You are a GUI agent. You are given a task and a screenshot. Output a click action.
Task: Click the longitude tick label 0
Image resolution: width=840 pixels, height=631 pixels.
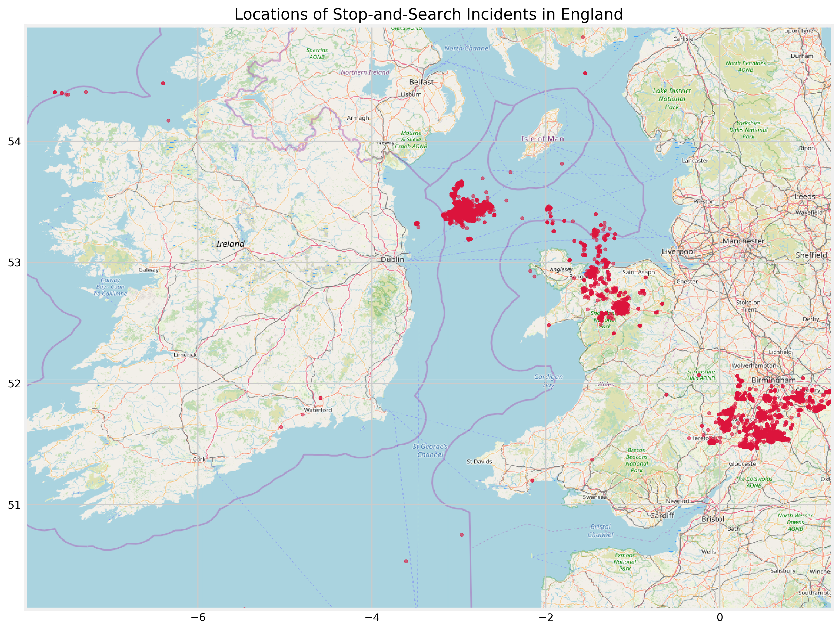coord(720,617)
